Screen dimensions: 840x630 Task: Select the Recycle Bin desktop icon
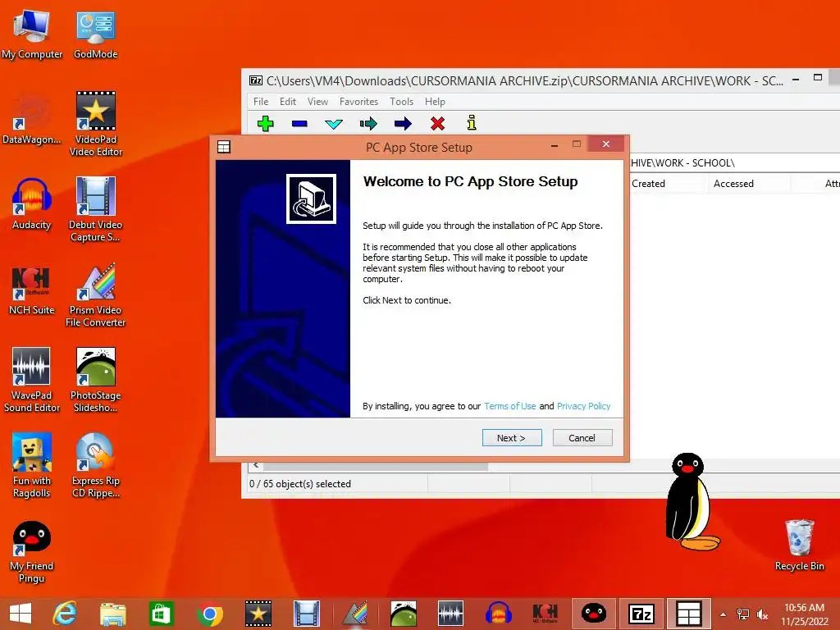[x=799, y=545]
